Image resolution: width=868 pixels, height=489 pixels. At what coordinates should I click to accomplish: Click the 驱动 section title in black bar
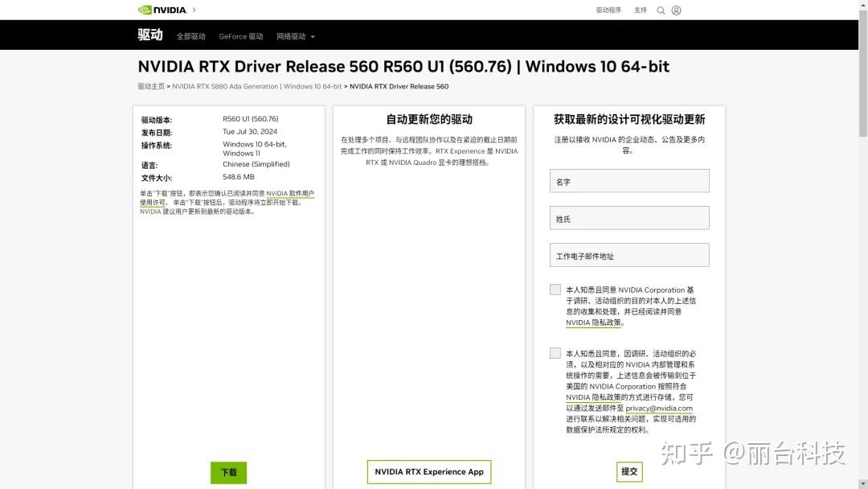point(150,35)
